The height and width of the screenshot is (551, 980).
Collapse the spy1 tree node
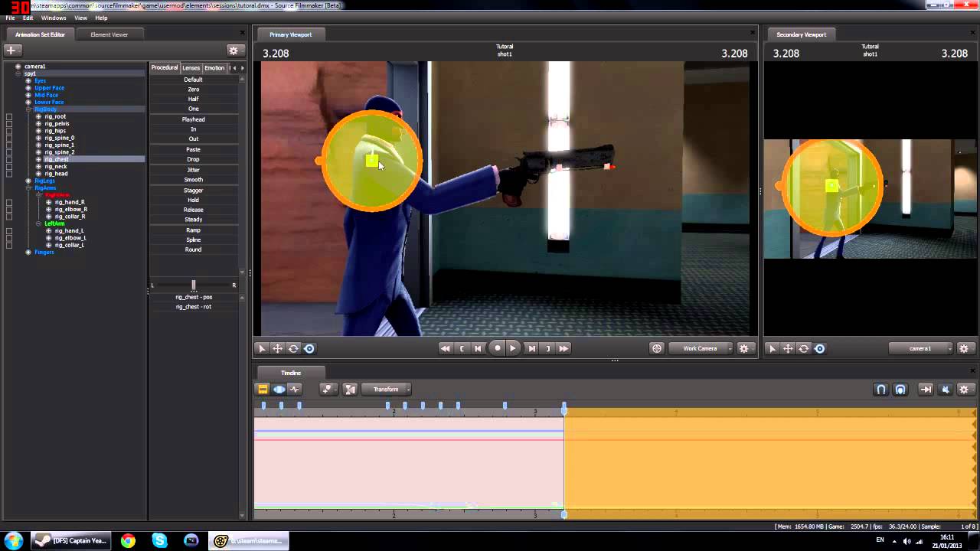[x=18, y=73]
